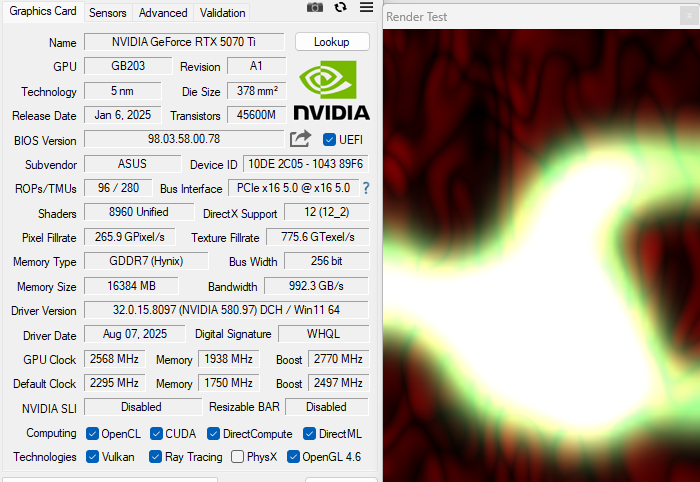This screenshot has height=482, width=700.
Task: Click the Transistors field 45600M
Action: (256, 115)
